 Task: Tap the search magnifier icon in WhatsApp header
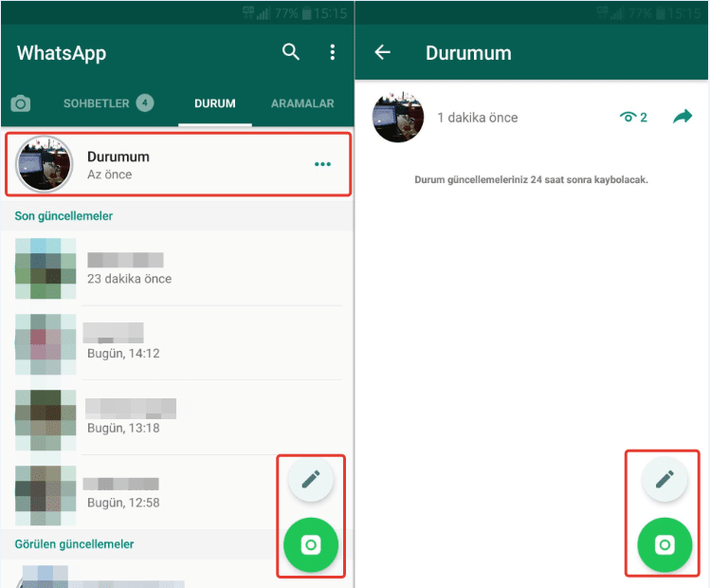(x=291, y=52)
